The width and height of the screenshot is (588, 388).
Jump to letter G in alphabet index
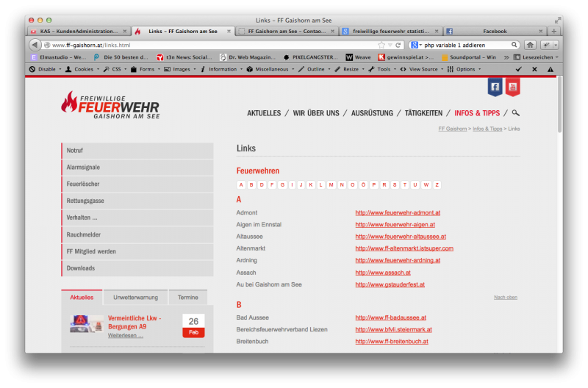coord(282,185)
